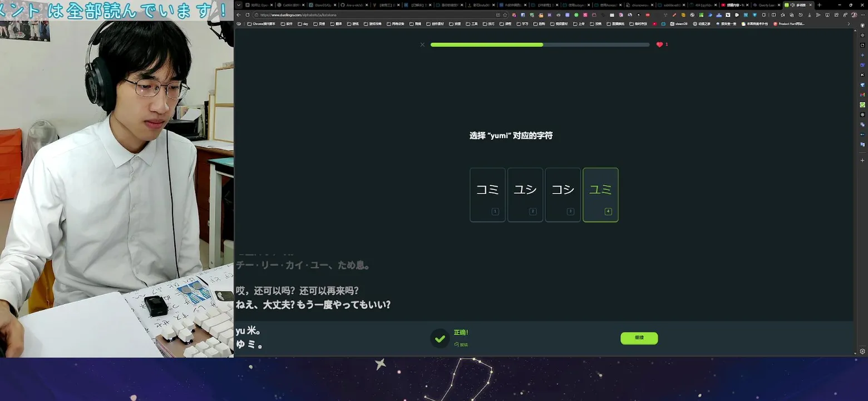Viewport: 868px width, 401px height.
Task: Go back with the browser back arrow
Action: [x=239, y=15]
